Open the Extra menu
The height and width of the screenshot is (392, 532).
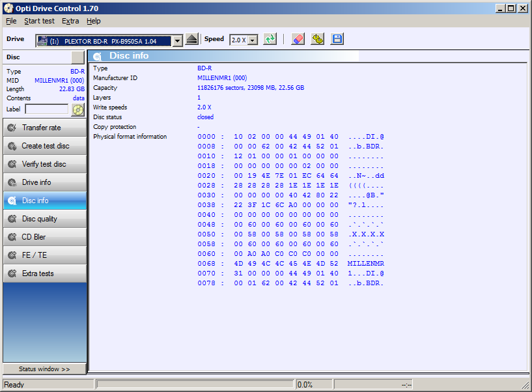pyautogui.click(x=70, y=21)
